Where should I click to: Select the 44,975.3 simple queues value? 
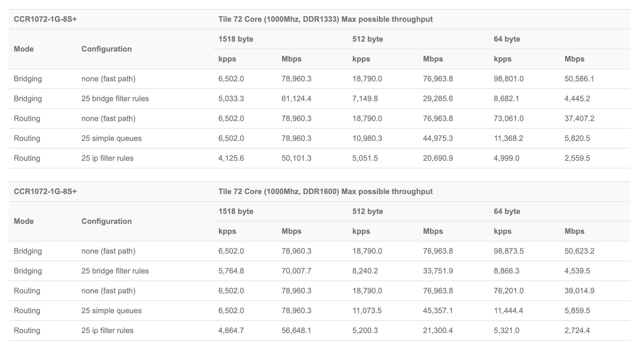(x=438, y=138)
